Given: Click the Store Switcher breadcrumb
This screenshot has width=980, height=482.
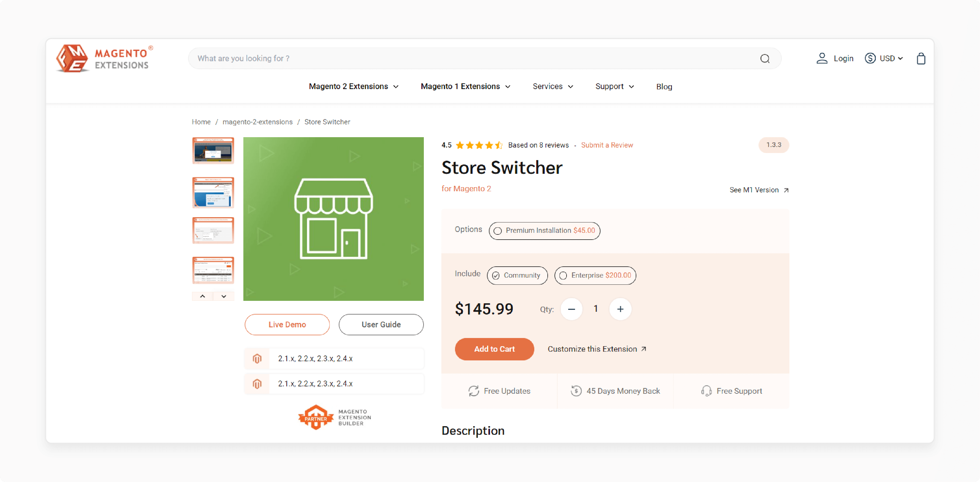Looking at the screenshot, I should 327,122.
